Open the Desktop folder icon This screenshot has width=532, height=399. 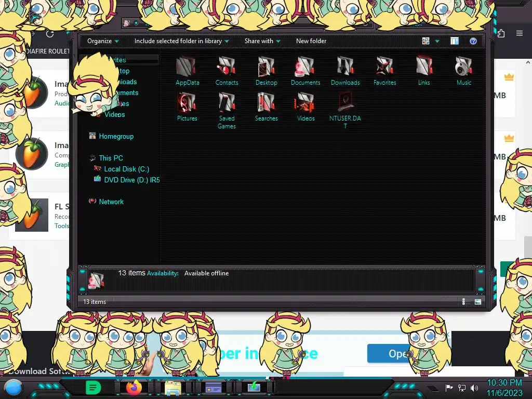(267, 66)
